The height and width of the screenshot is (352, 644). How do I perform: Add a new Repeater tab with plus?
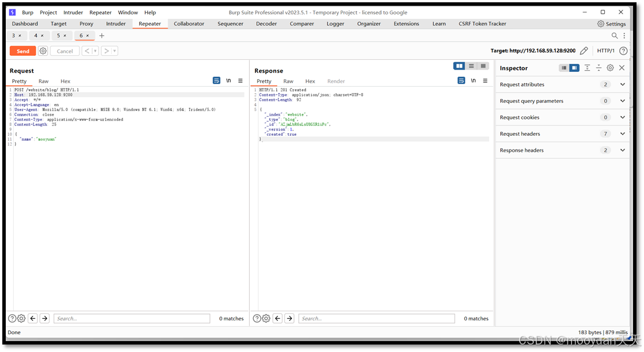tap(102, 36)
